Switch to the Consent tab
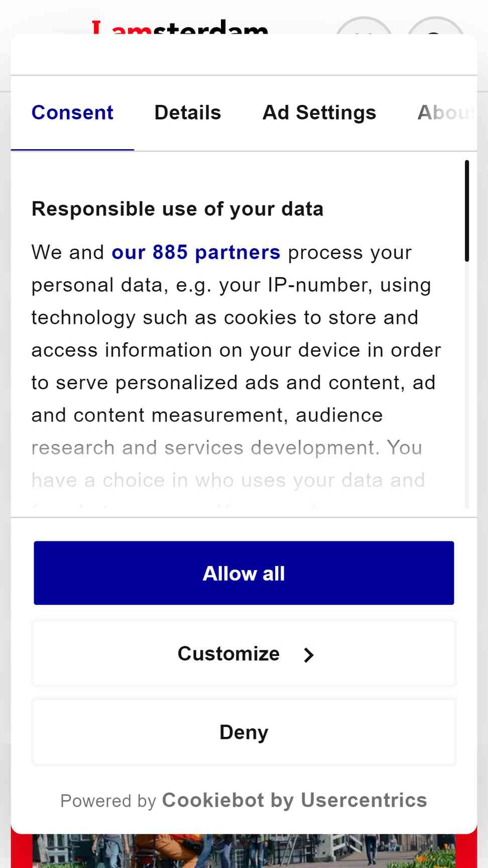488x868 pixels. tap(72, 113)
